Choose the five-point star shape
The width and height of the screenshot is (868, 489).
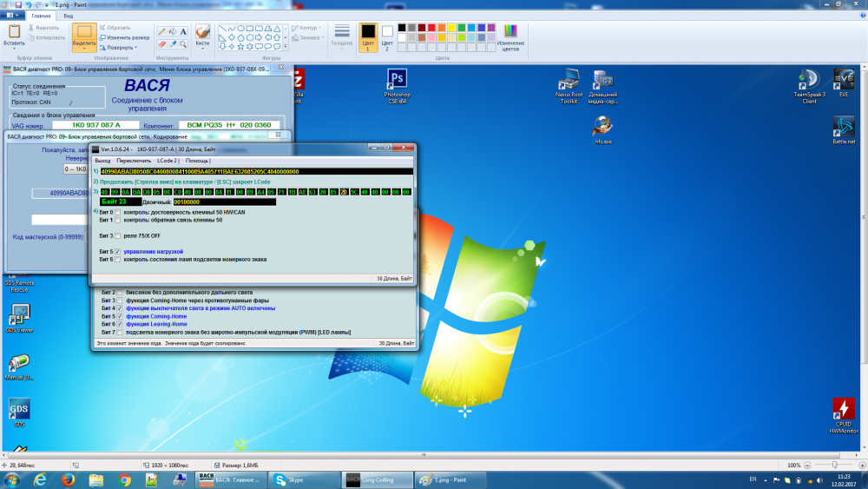(x=240, y=47)
